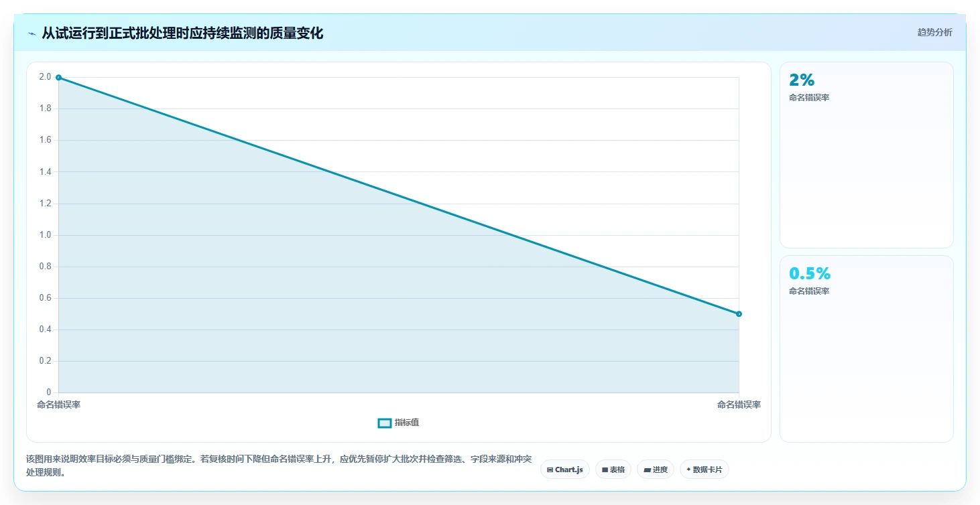980x505 pixels.
Task: Click the data point at value 2.0
Action: [x=59, y=78]
